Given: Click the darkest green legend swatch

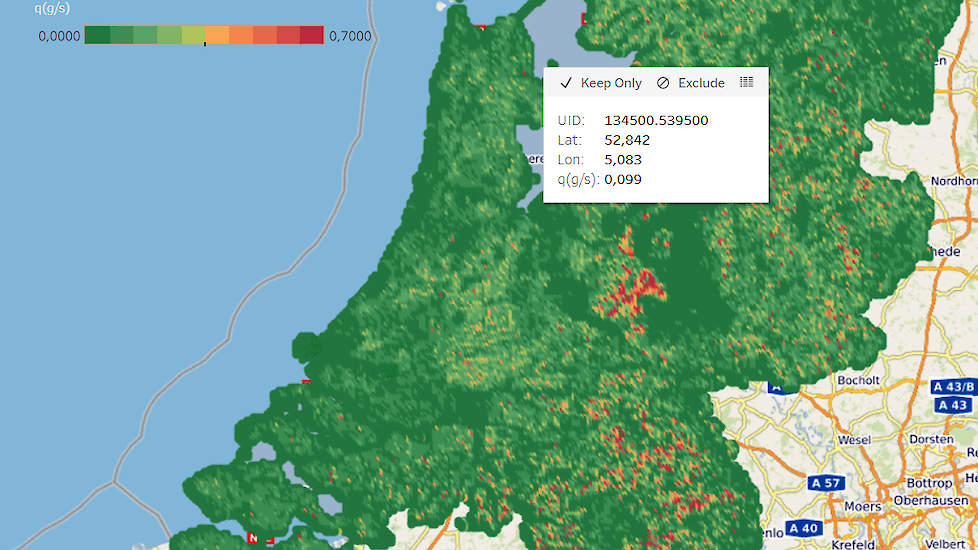Looking at the screenshot, I should pos(97,36).
